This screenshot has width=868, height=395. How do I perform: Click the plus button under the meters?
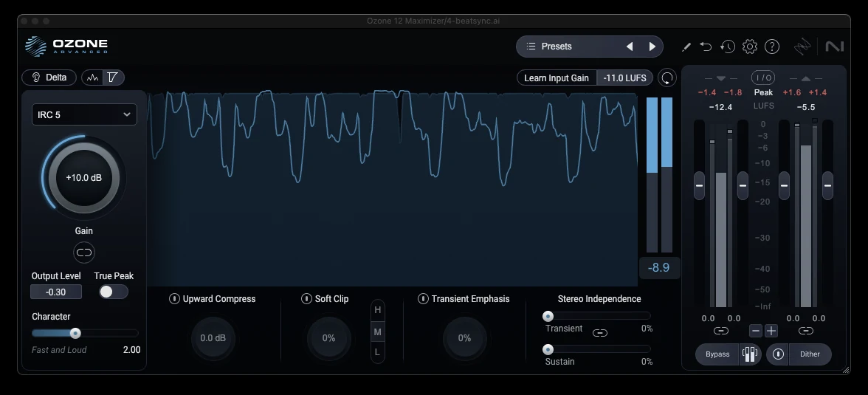771,331
